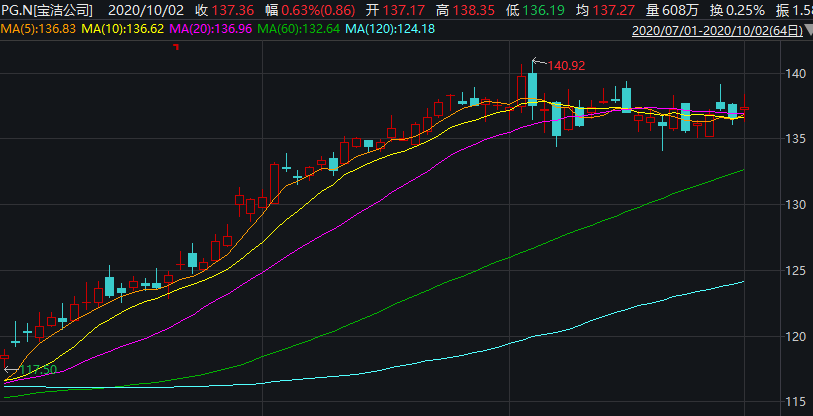Click the closing price 137.36 value
813x416 pixels.
(235, 10)
